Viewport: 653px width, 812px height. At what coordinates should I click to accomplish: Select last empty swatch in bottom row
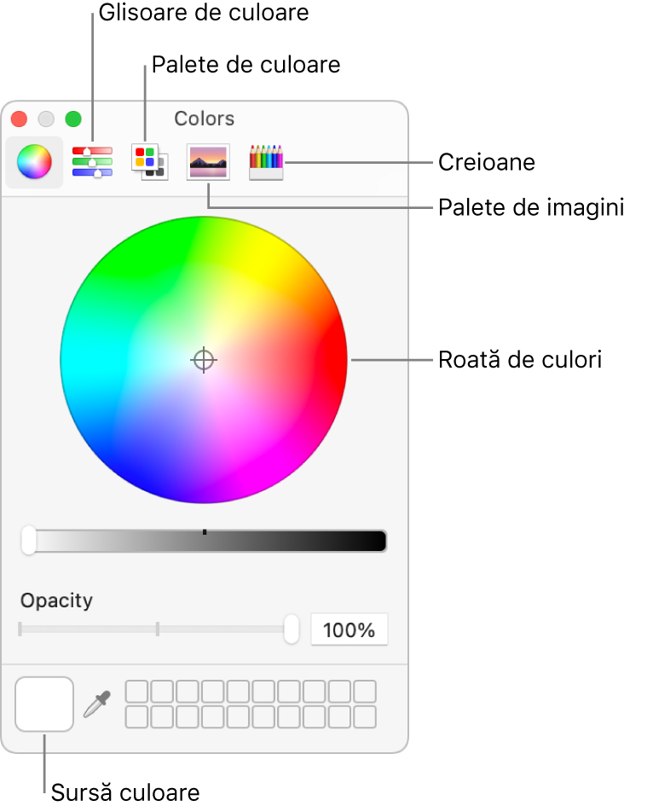[365, 716]
